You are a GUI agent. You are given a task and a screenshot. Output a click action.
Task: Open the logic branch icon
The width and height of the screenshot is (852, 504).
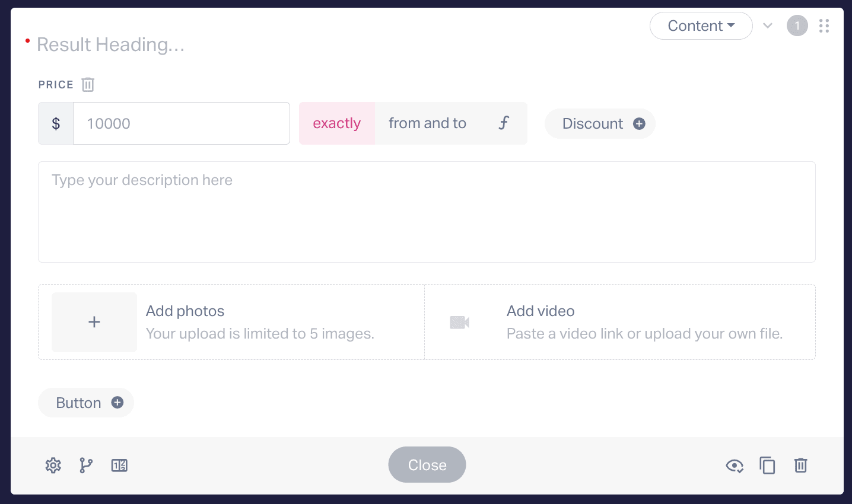[x=86, y=465]
